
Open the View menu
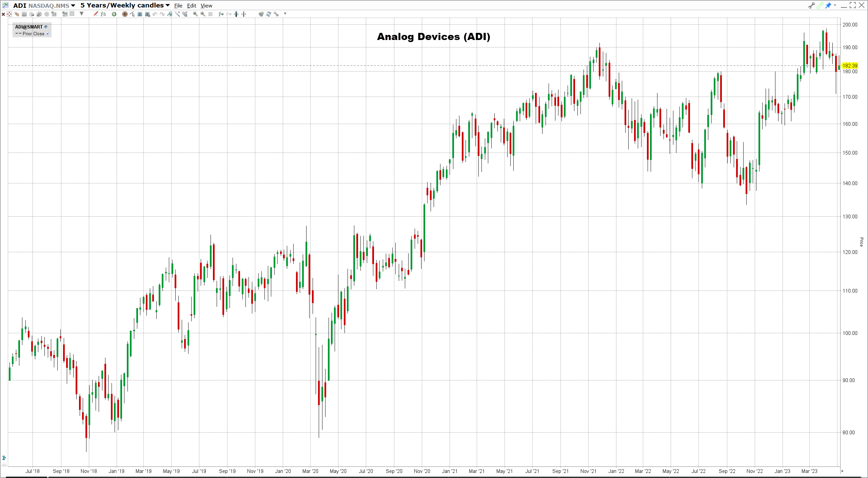206,6
